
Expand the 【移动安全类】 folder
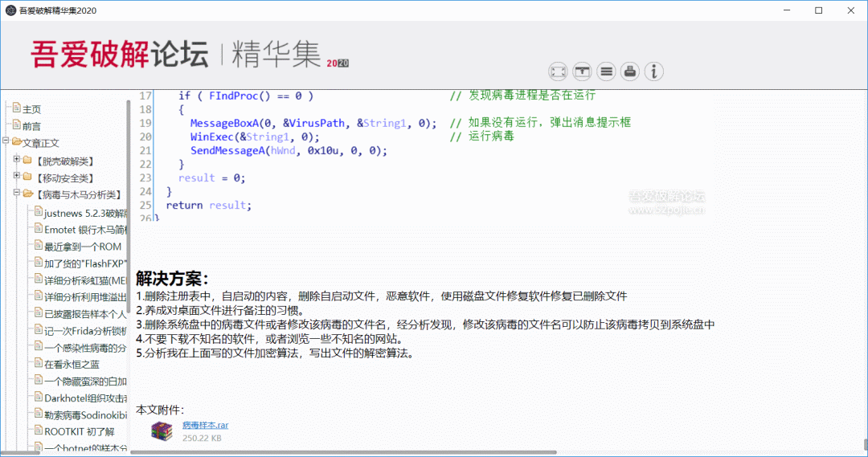17,176
